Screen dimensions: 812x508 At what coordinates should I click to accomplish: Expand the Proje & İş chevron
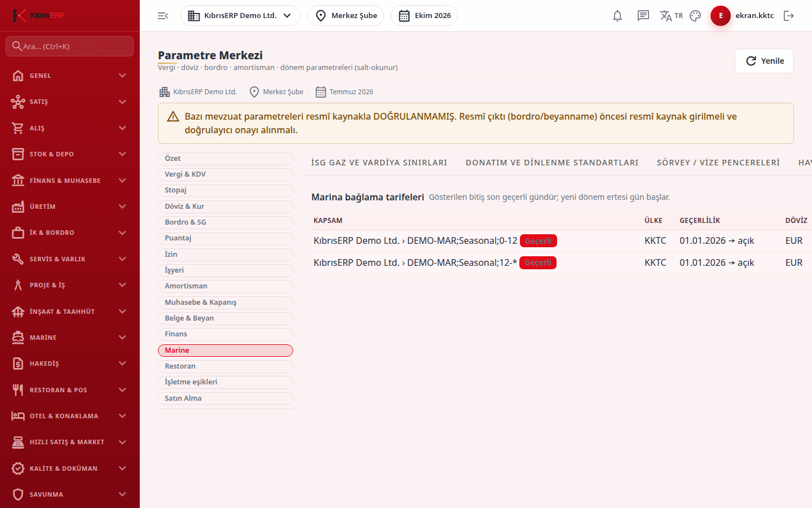tap(122, 285)
